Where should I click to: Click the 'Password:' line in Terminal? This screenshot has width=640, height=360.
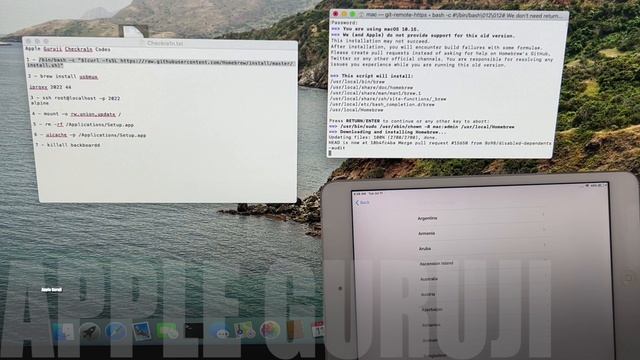[x=344, y=23]
